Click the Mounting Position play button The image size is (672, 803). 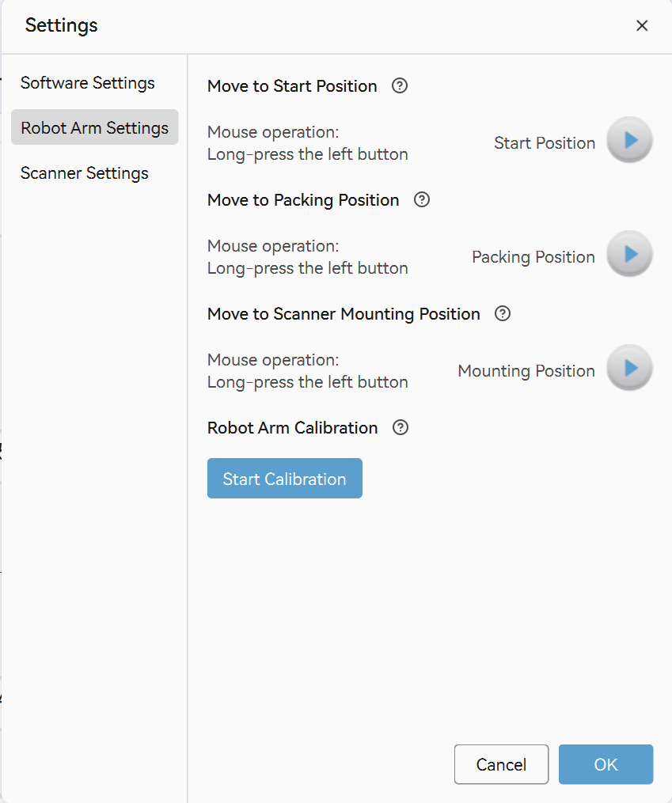tap(629, 368)
